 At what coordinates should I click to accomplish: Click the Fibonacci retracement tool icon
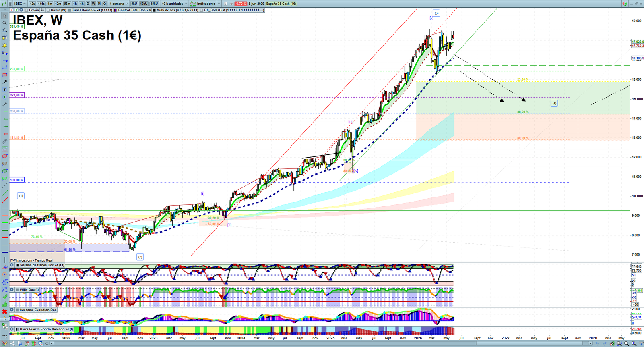(4, 53)
